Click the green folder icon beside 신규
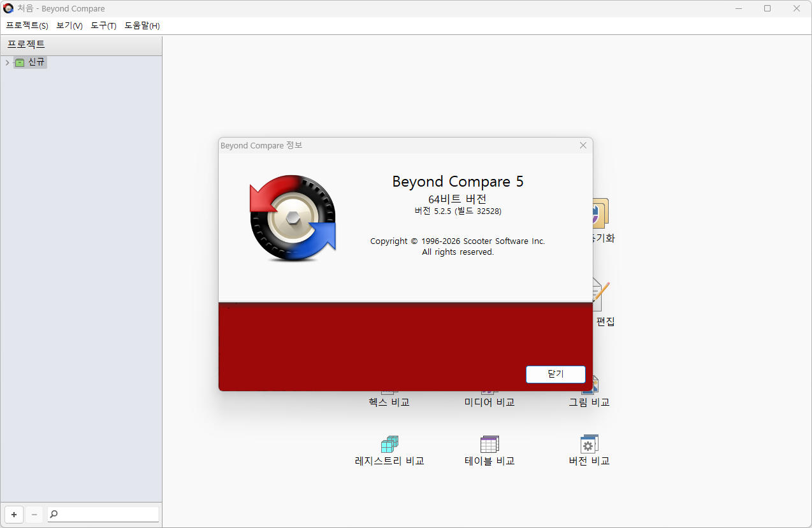 click(20, 62)
